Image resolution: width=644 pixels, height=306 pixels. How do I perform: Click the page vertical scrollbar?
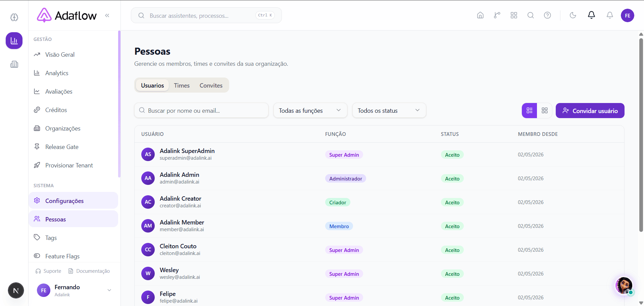coord(641,134)
